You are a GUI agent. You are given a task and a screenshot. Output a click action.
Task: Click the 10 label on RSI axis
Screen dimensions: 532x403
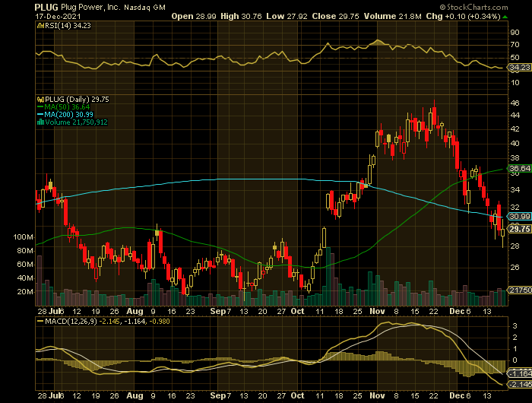[x=515, y=83]
